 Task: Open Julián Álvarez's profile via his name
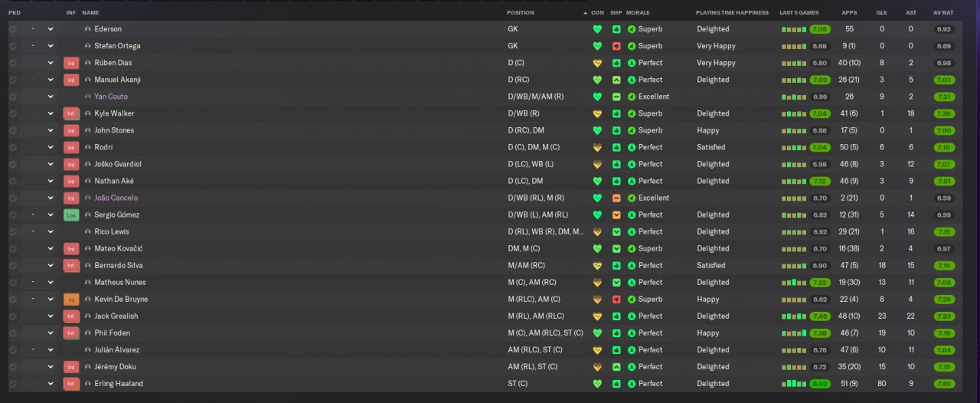click(117, 349)
